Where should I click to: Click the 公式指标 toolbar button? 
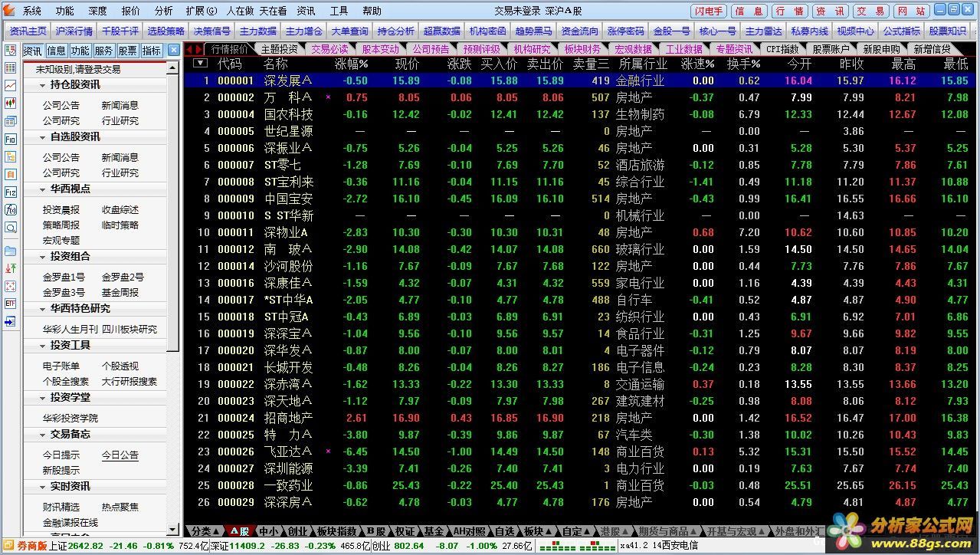coord(901,31)
